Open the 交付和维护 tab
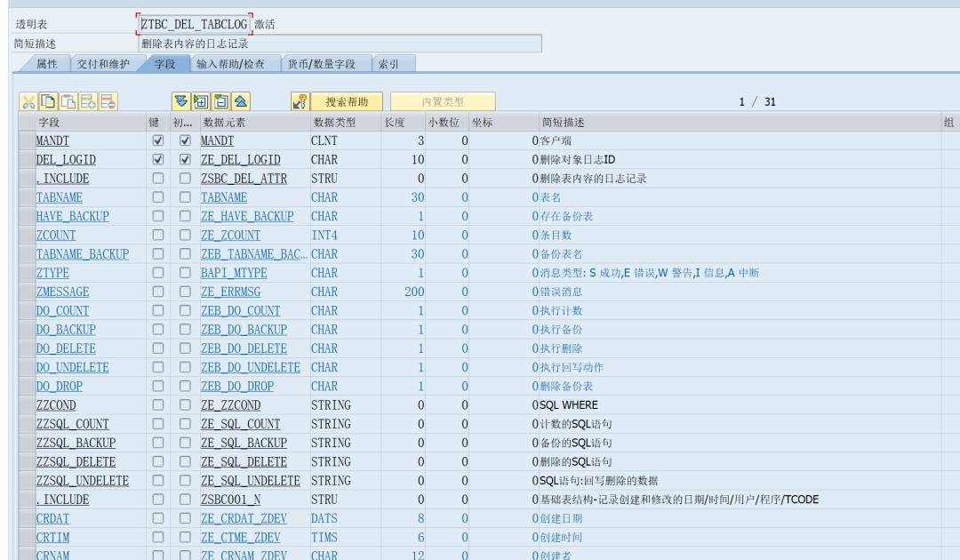960x560 pixels. 103,64
